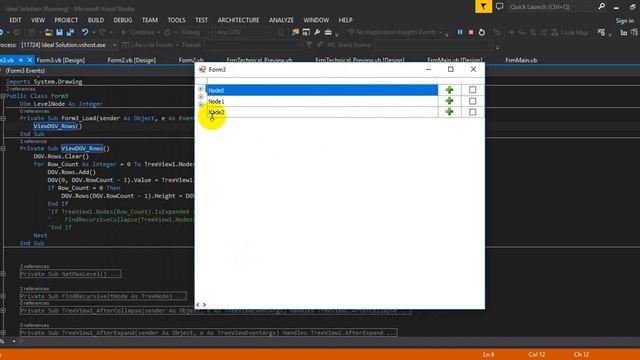Screen dimensions: 640x360
Task: Collapse the Public Class Form3 code block
Action: coord(3,96)
